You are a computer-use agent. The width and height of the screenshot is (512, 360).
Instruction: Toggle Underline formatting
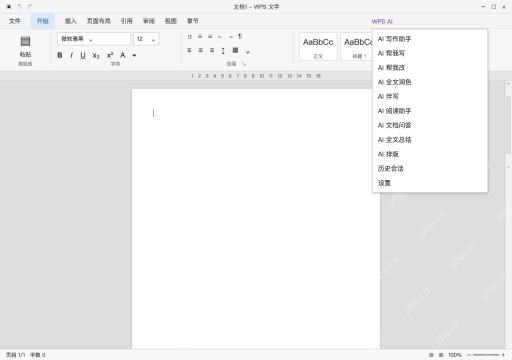pyautogui.click(x=83, y=55)
